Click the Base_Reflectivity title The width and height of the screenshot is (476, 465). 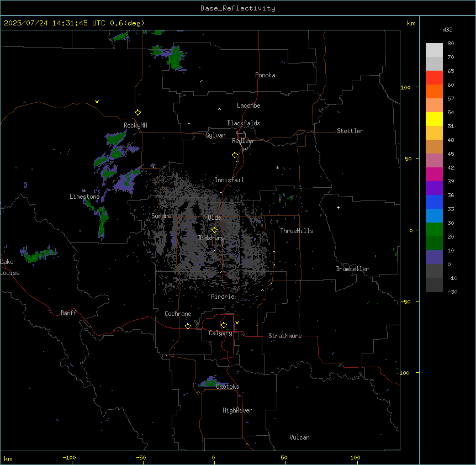tap(238, 8)
